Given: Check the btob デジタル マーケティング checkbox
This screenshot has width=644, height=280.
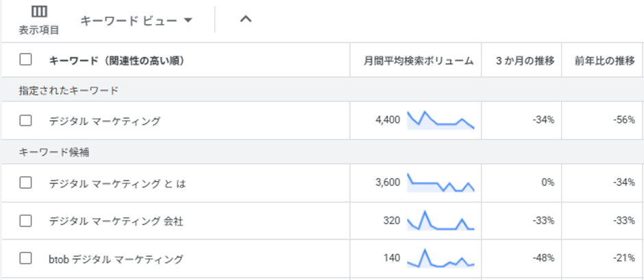Looking at the screenshot, I should click(25, 258).
